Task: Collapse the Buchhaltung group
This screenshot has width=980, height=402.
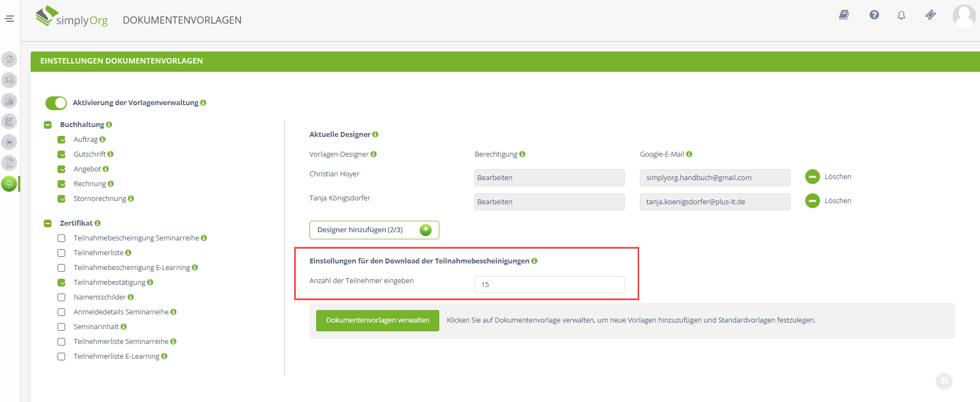Action: pos(48,125)
